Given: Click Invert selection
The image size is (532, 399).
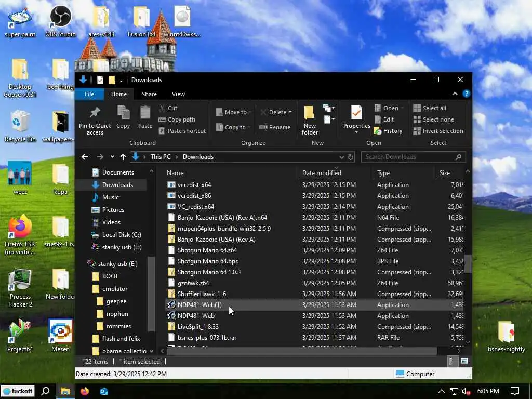Looking at the screenshot, I should (x=438, y=131).
